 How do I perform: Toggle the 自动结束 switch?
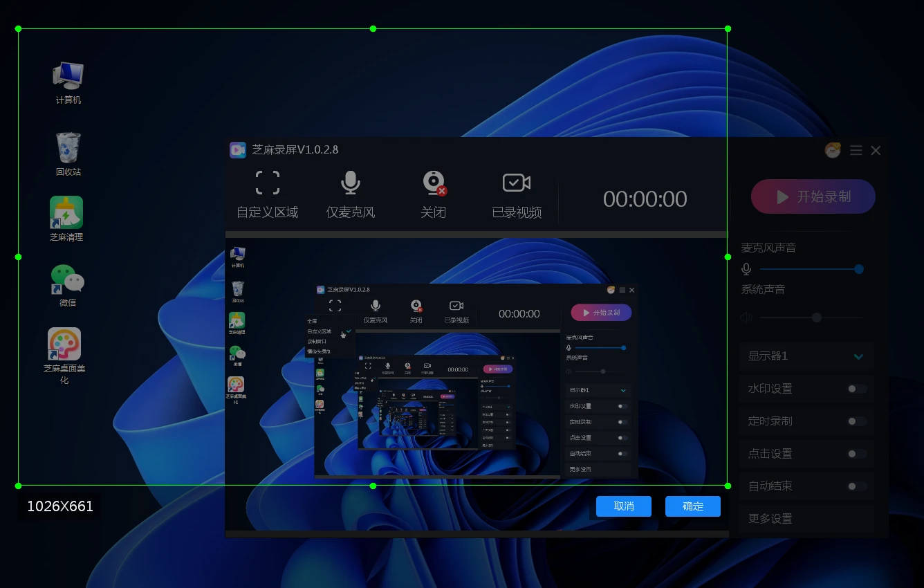point(857,486)
